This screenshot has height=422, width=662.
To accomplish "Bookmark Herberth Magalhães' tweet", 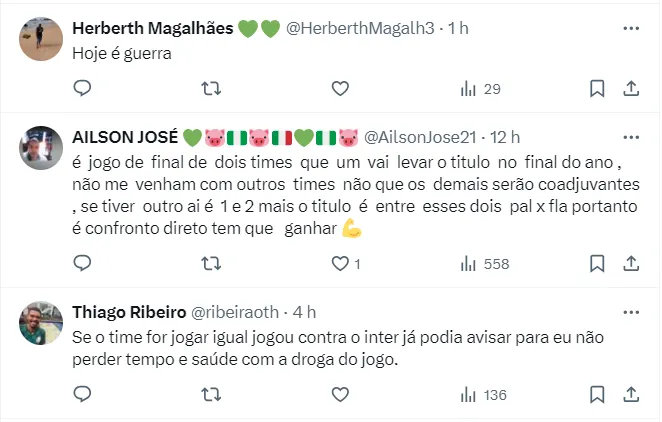I will (597, 89).
